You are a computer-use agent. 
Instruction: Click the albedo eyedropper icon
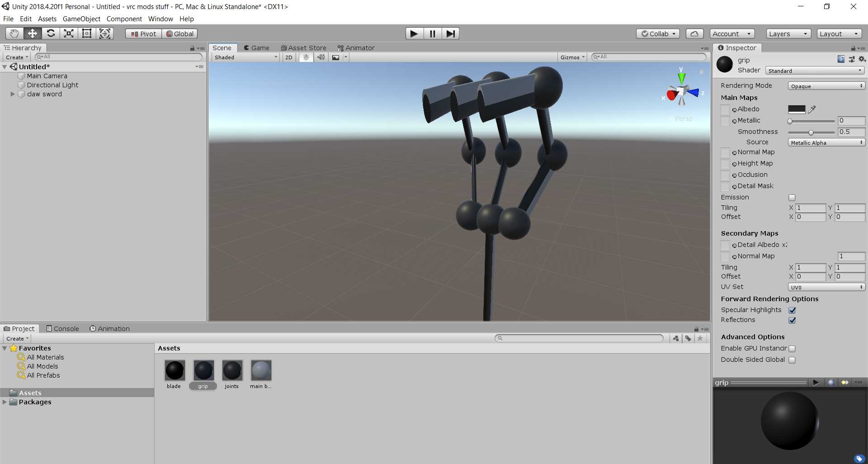pos(812,109)
